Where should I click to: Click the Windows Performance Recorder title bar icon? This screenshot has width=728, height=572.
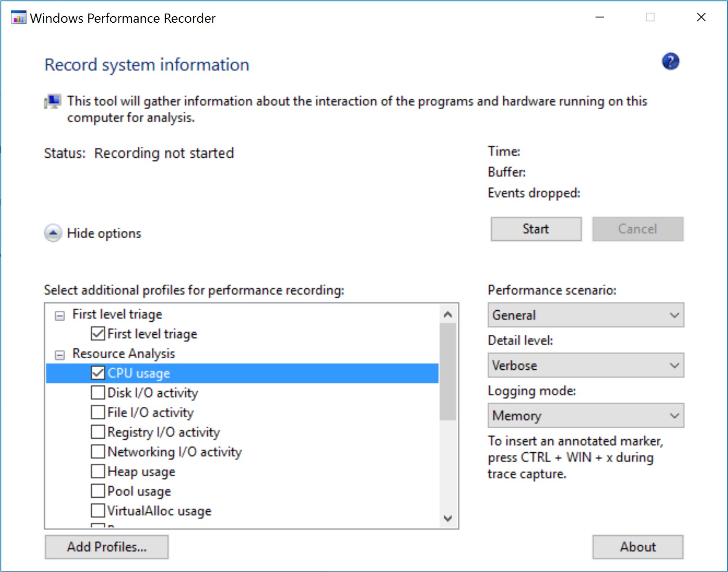pyautogui.click(x=18, y=18)
